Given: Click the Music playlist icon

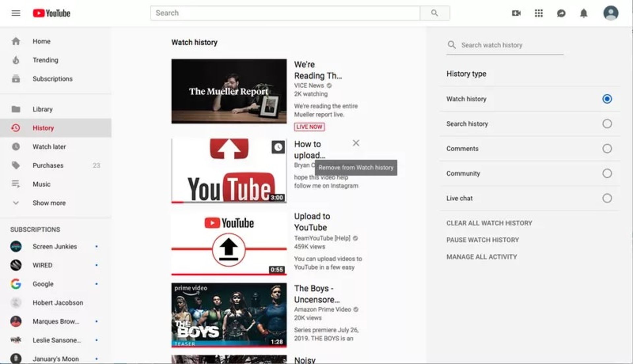Looking at the screenshot, I should point(16,184).
